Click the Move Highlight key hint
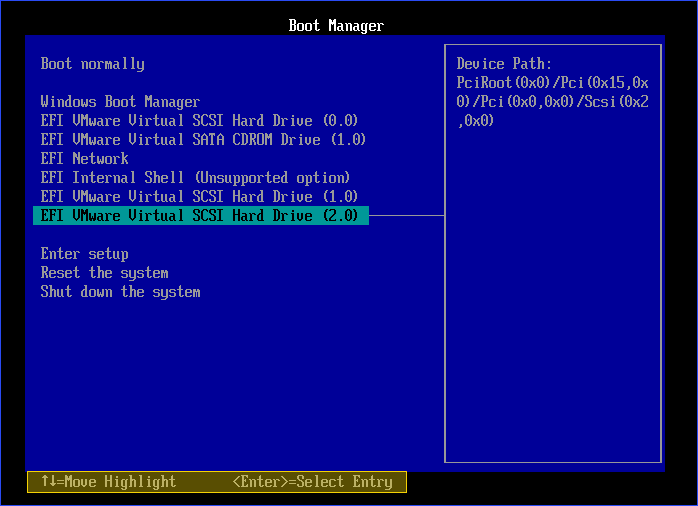The height and width of the screenshot is (506, 698). click(109, 482)
